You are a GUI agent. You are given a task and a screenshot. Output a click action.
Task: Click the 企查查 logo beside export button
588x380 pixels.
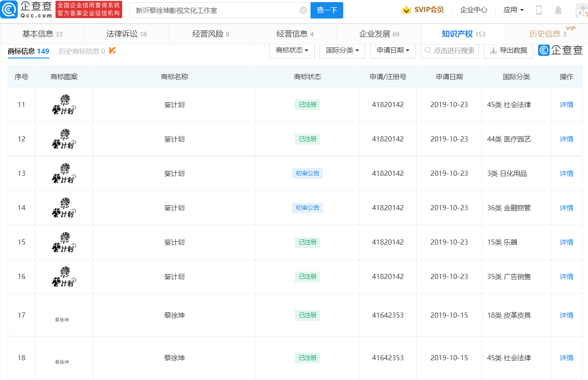(560, 50)
